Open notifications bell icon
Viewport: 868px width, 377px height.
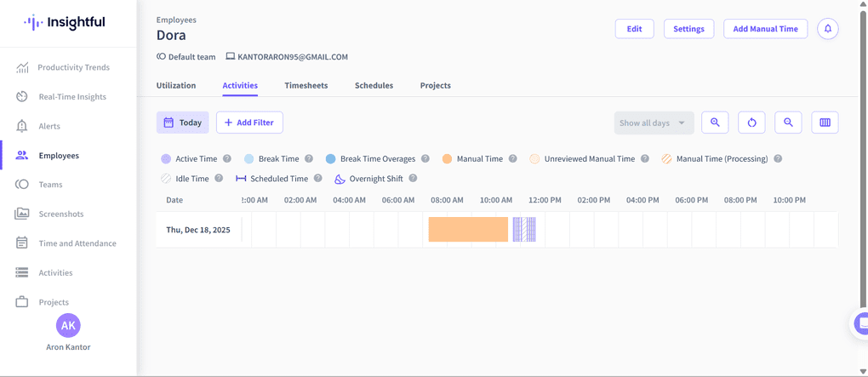[x=828, y=29]
